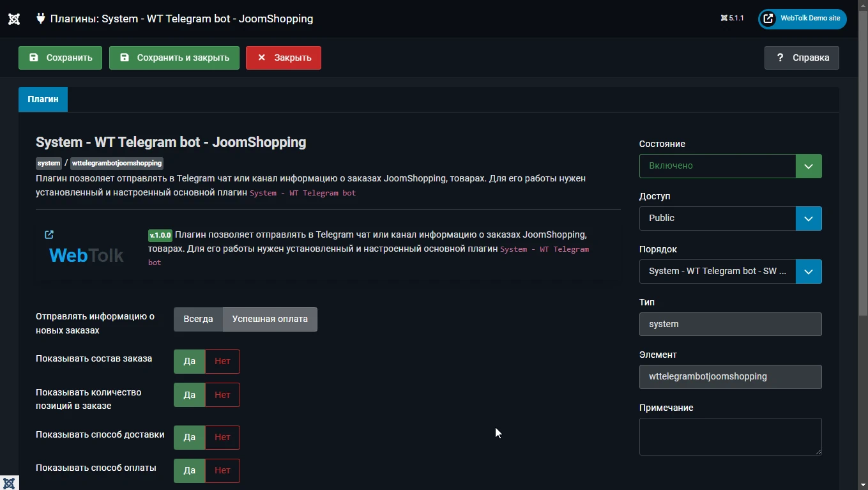Select 'Всегда' for sending new order info
The width and height of the screenshot is (868, 490).
click(198, 319)
